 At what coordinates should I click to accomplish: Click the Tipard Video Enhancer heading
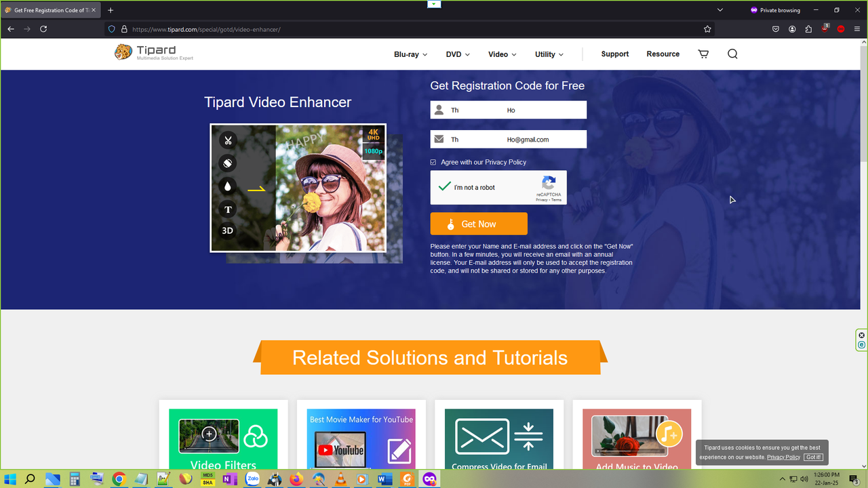pyautogui.click(x=278, y=102)
